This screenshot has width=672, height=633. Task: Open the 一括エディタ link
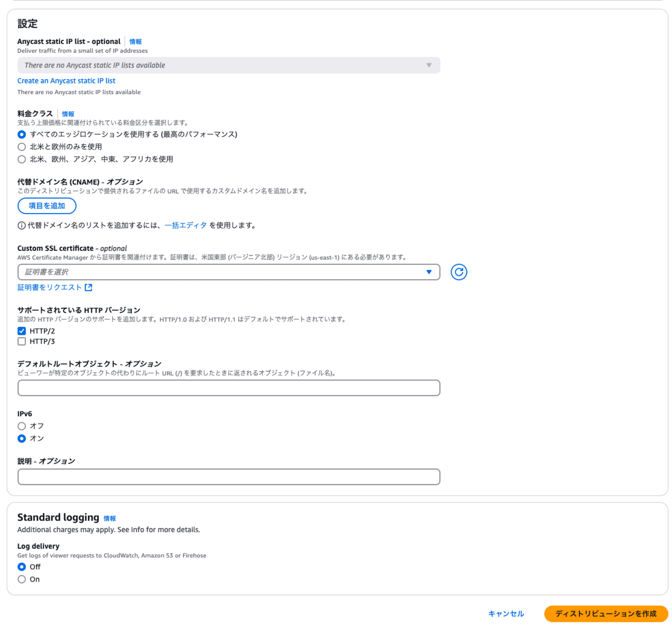185,226
